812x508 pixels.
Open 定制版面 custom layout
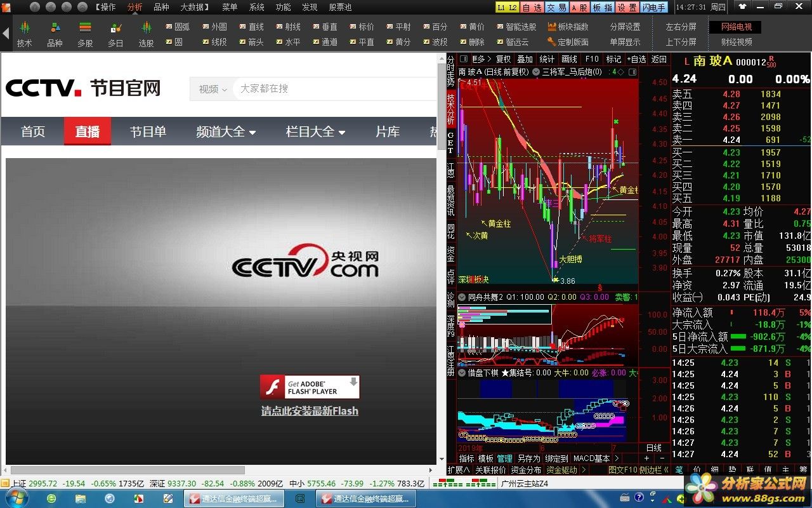[x=568, y=42]
